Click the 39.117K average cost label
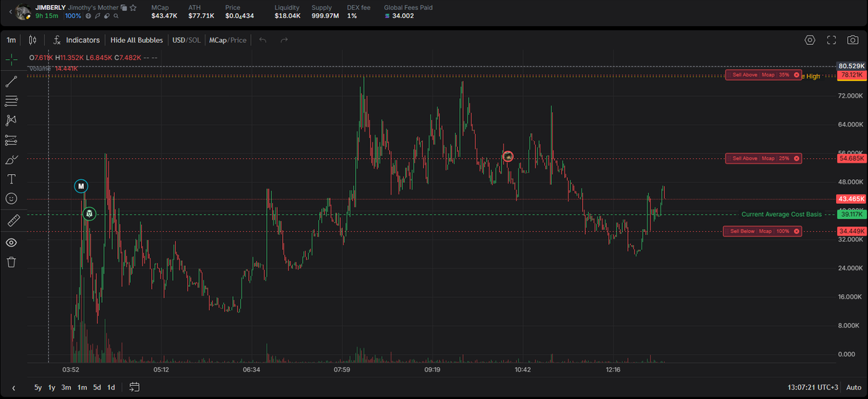The height and width of the screenshot is (399, 868). 851,215
